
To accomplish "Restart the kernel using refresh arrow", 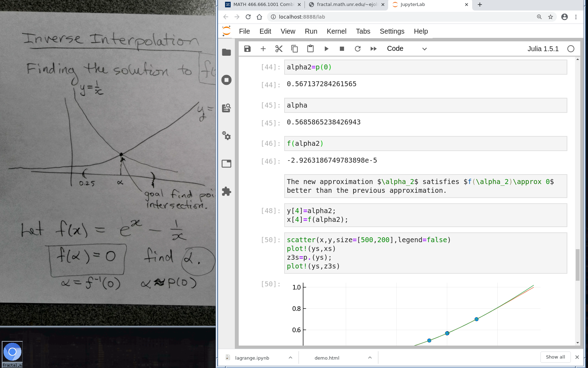I will pos(358,49).
